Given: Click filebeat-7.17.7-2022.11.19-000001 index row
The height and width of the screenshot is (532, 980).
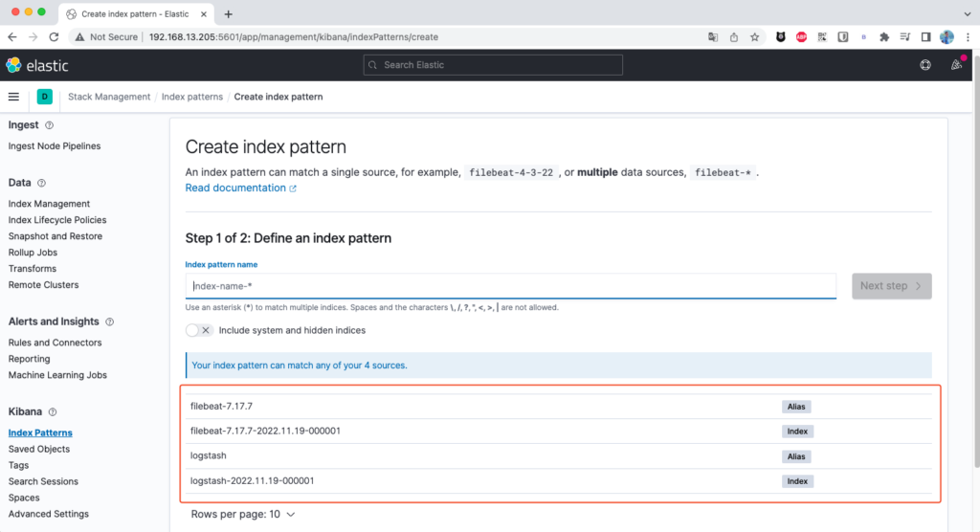Looking at the screenshot, I should click(559, 432).
